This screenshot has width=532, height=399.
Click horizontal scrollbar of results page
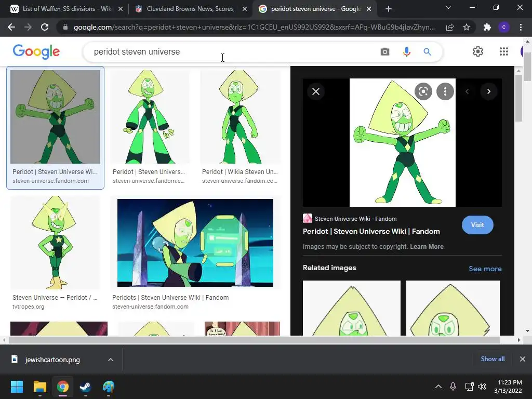point(254,340)
